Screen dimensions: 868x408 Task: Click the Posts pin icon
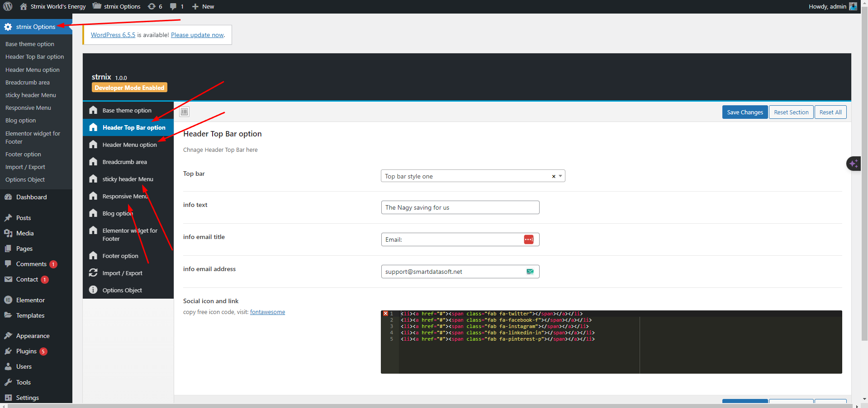8,218
